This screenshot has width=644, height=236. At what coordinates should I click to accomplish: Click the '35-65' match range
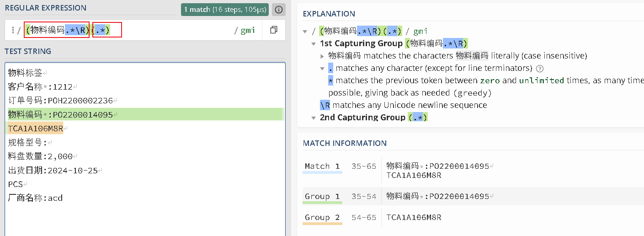[364, 166]
